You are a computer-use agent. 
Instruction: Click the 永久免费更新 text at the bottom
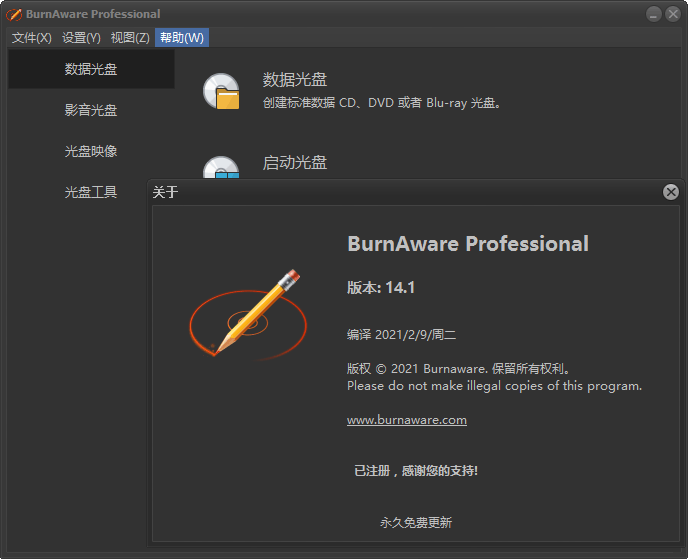click(x=416, y=522)
